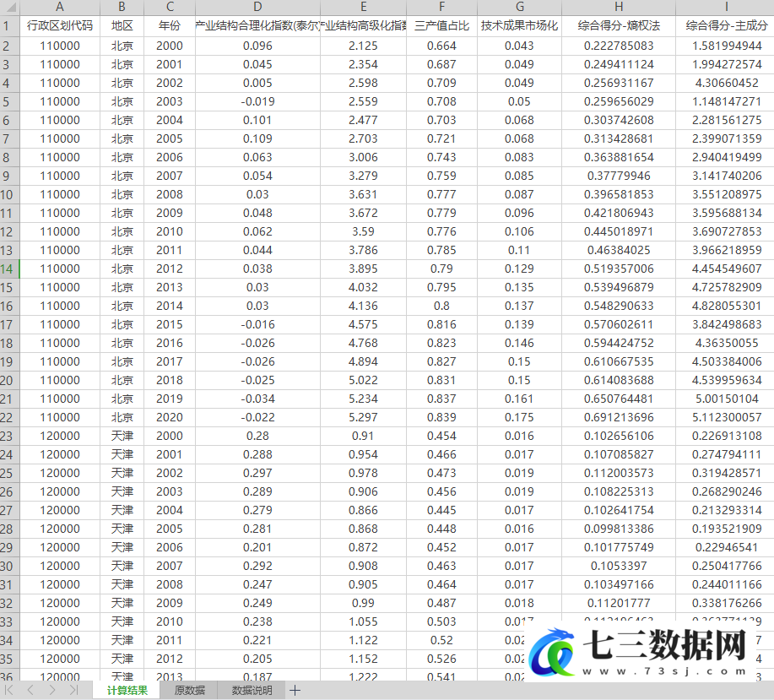Add a new sheet with plus icon
Screen dimensions: 774x700
[295, 690]
